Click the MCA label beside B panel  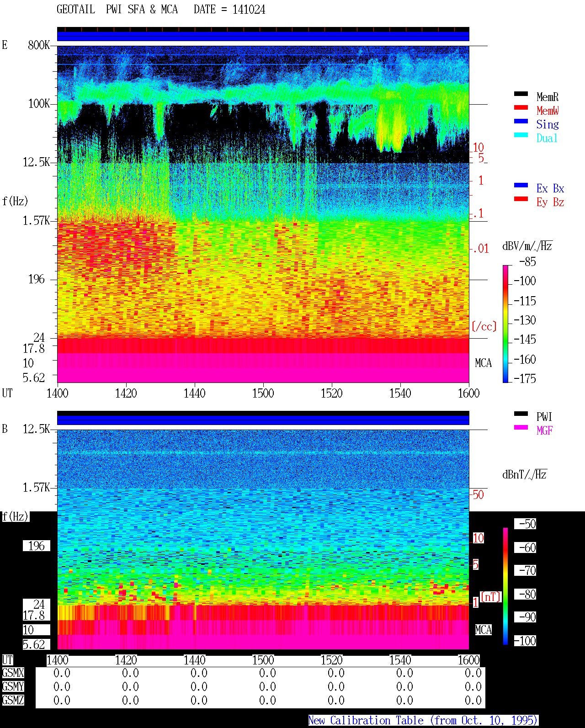[483, 630]
